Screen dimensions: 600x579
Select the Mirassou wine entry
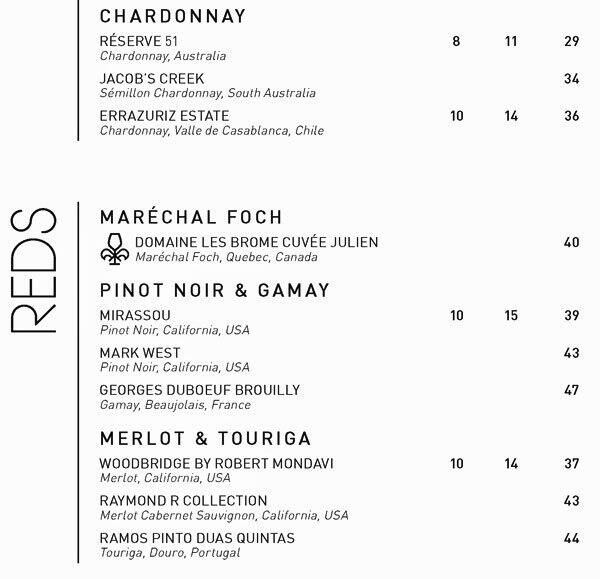[x=136, y=316]
